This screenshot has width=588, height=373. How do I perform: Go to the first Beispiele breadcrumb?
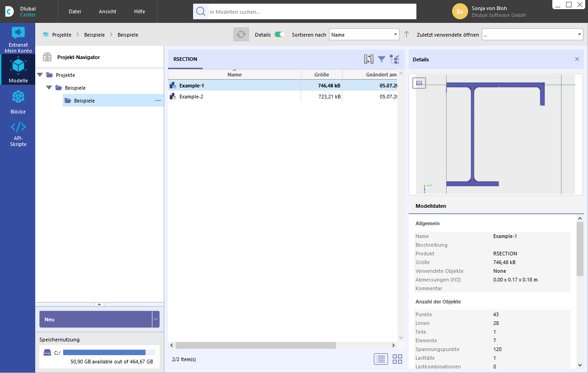point(94,35)
